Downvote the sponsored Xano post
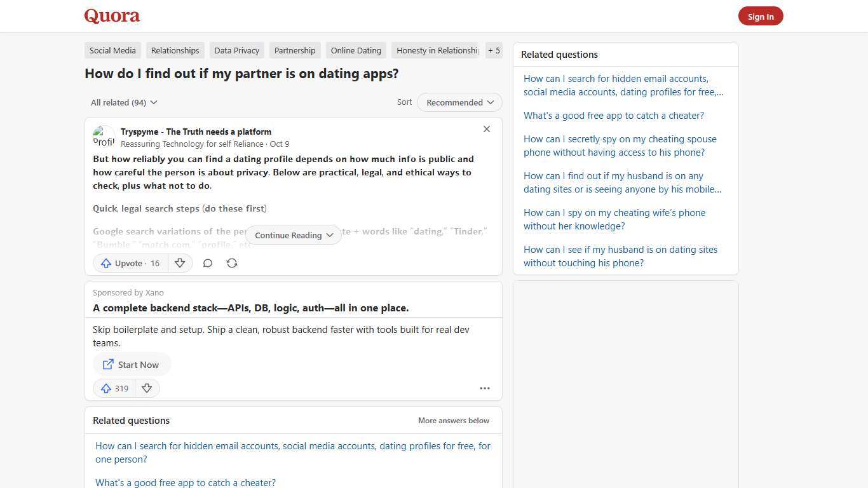Image resolution: width=868 pixels, height=488 pixels. click(147, 388)
